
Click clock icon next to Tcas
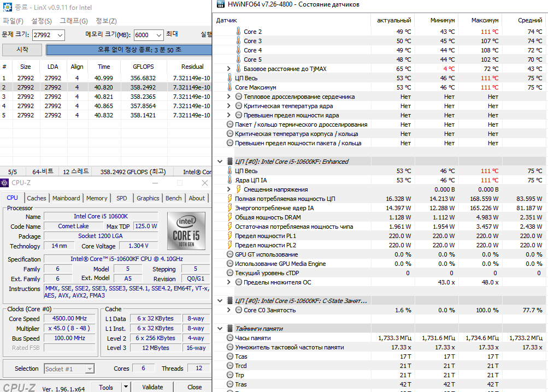(x=230, y=357)
